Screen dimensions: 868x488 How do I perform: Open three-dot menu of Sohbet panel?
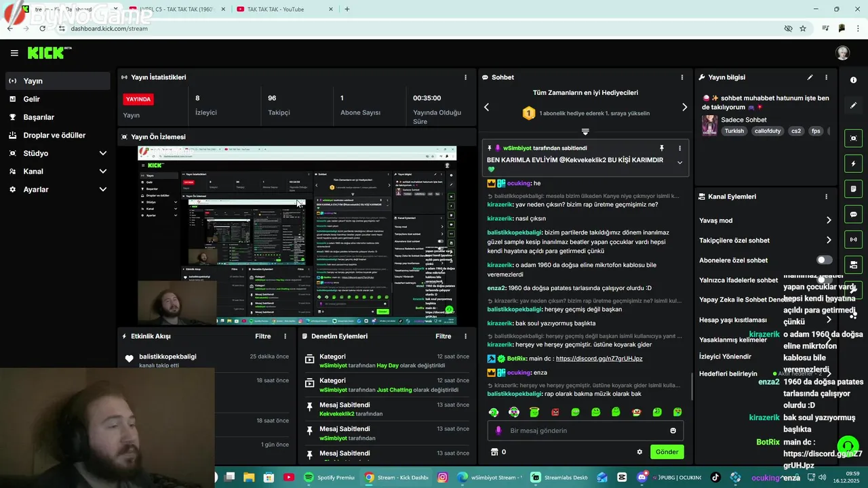682,77
